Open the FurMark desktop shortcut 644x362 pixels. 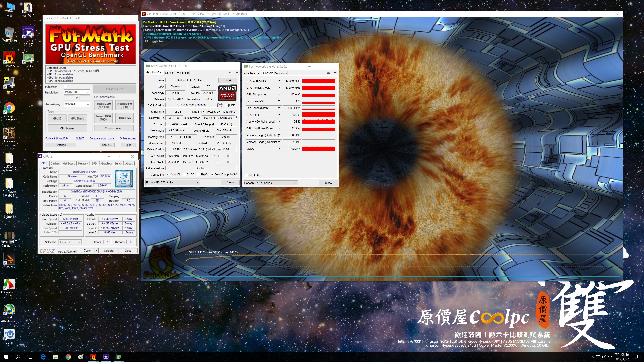pos(9,59)
